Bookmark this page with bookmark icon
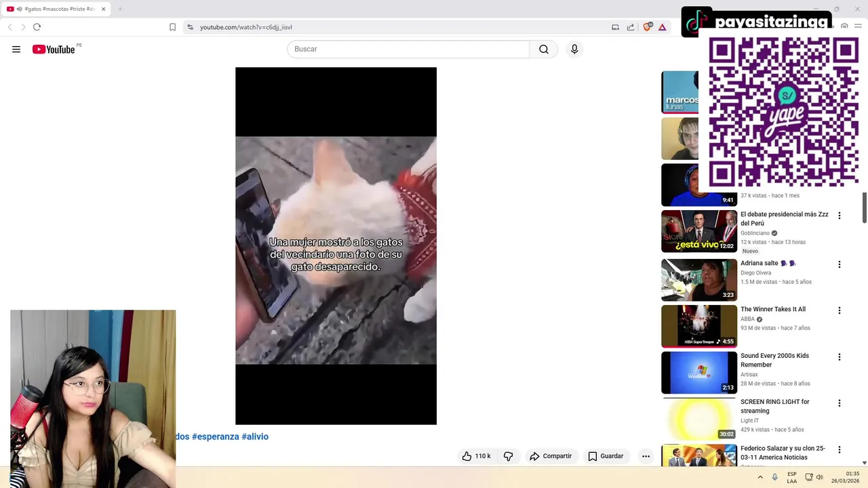 (x=172, y=27)
